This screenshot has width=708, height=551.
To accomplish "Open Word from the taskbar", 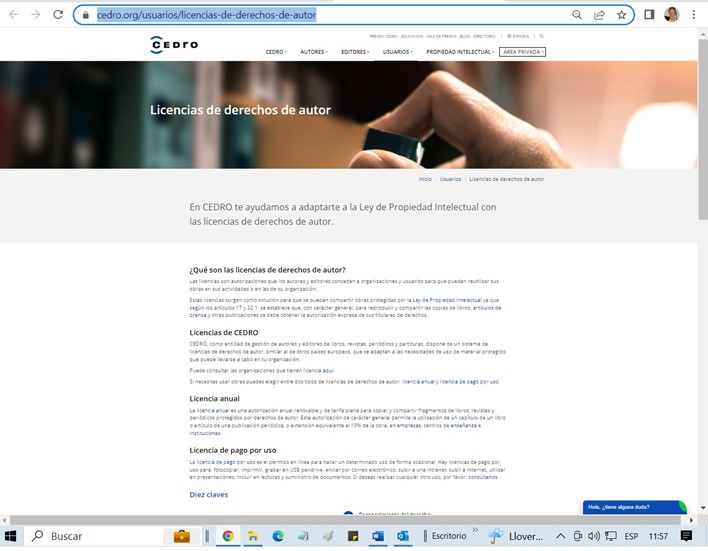I will 378,536.
